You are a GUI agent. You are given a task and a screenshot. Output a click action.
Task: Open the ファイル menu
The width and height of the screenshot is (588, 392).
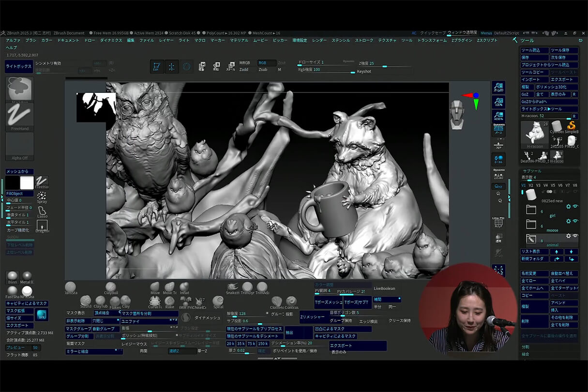(x=147, y=41)
